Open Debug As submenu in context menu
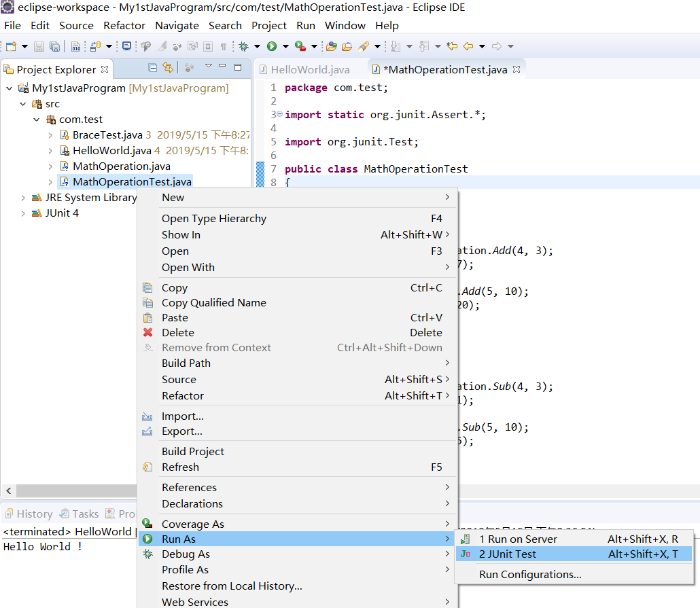The height and width of the screenshot is (608, 700). (297, 554)
